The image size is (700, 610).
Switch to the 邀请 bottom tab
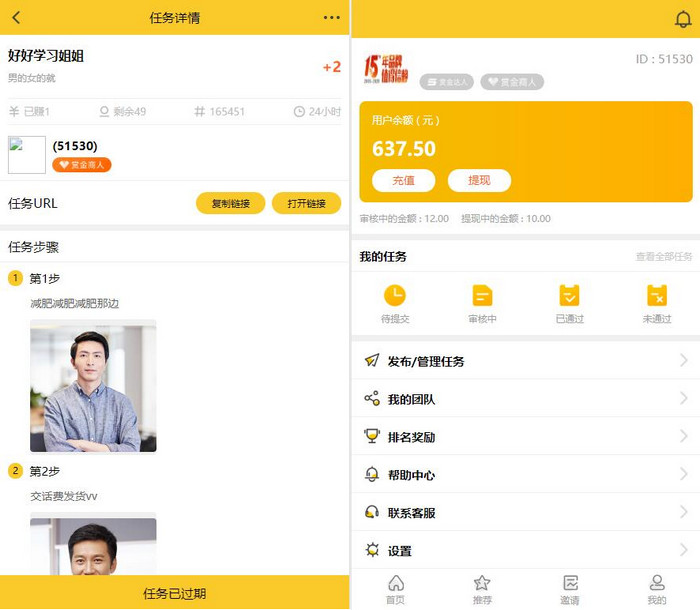[x=570, y=589]
